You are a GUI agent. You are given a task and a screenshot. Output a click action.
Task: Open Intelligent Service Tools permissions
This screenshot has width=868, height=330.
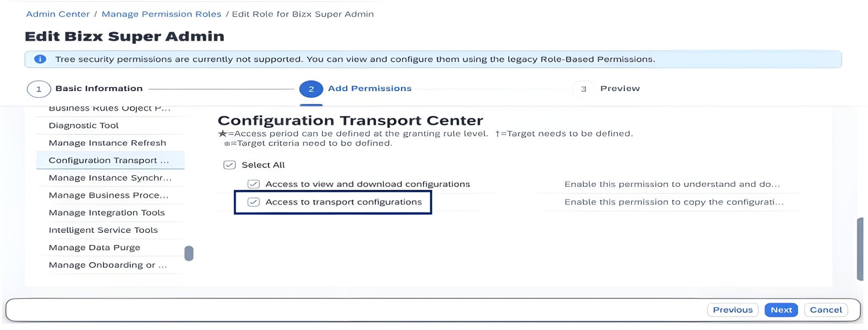[103, 230]
